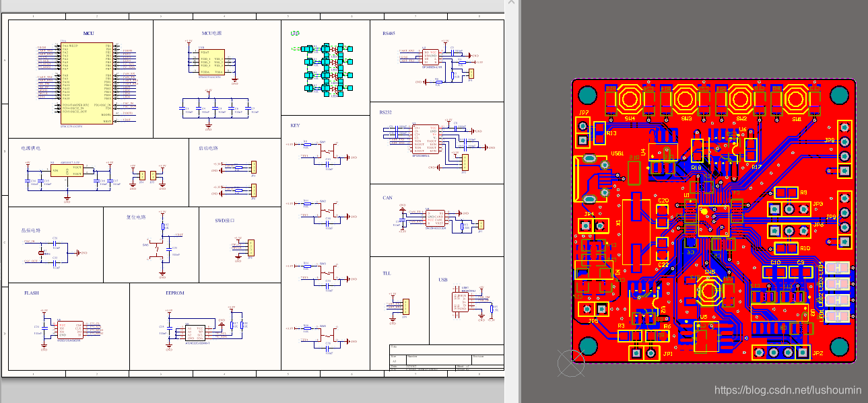
Task: Click the SW4 push button footprint
Action: pyautogui.click(x=630, y=100)
